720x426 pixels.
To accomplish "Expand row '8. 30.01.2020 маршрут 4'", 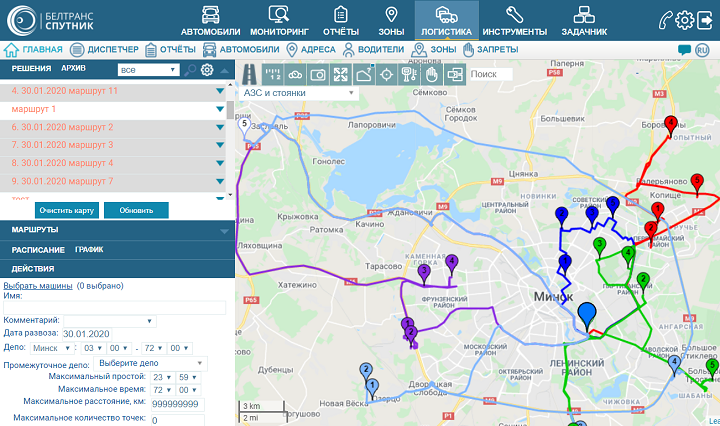I will tap(220, 163).
